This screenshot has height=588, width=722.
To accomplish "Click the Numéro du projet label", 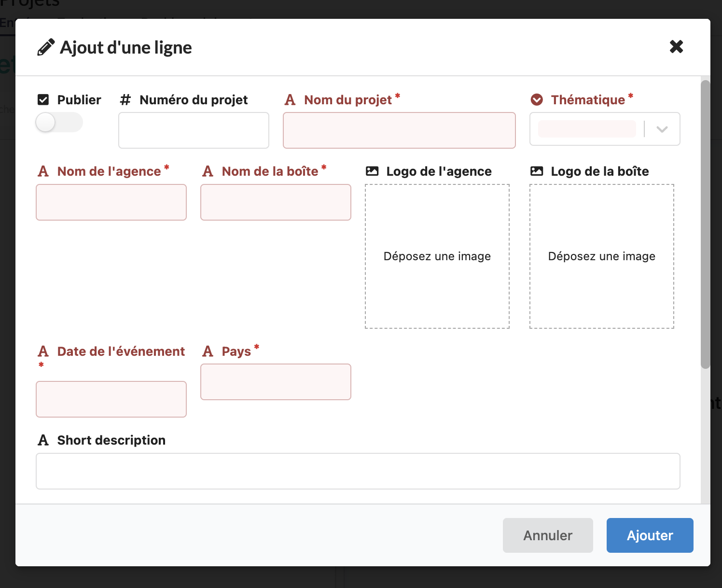I will 194,100.
